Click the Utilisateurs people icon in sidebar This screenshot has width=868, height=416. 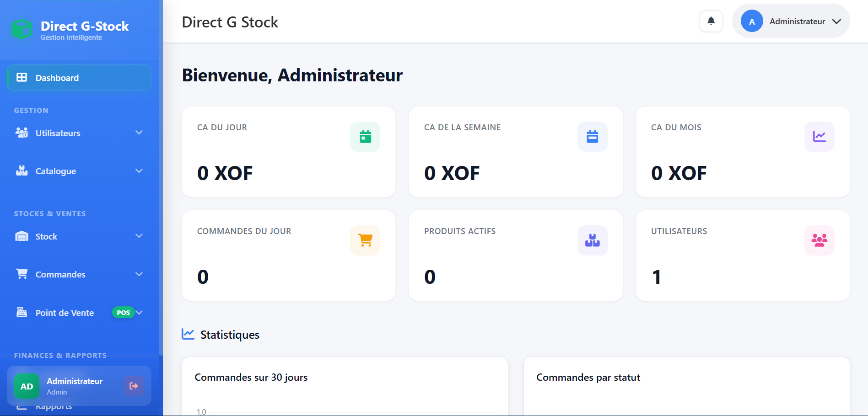(22, 133)
